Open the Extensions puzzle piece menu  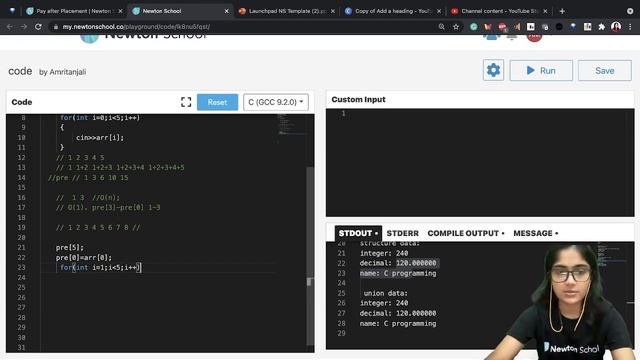[602, 27]
